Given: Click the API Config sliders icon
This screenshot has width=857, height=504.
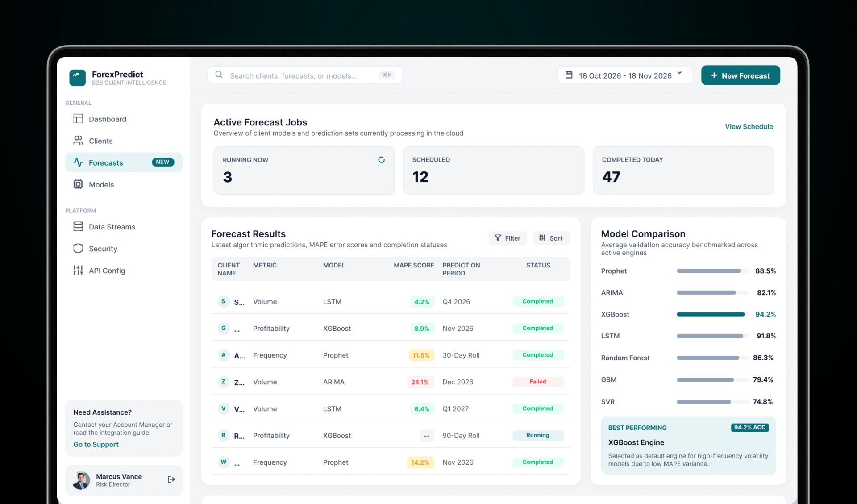Looking at the screenshot, I should coord(78,271).
